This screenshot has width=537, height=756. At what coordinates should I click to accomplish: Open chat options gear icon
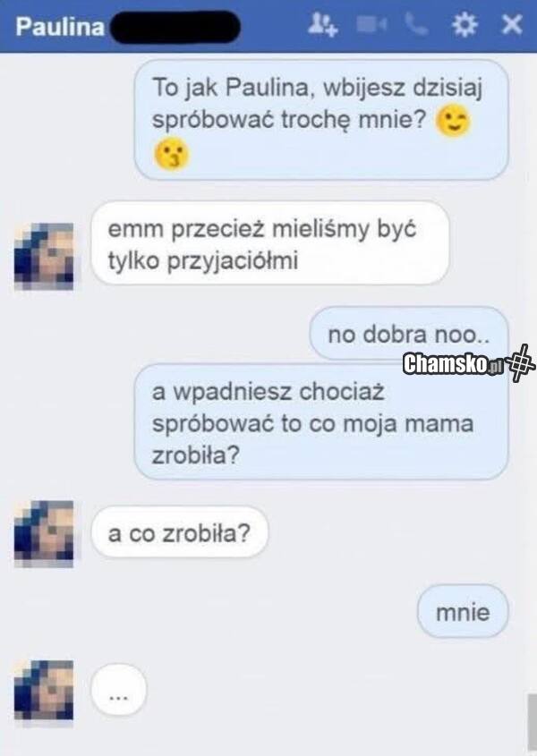[x=465, y=24]
